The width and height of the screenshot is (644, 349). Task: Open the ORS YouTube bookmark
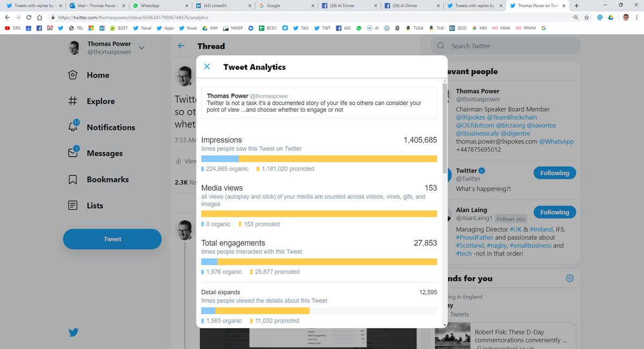point(12,27)
